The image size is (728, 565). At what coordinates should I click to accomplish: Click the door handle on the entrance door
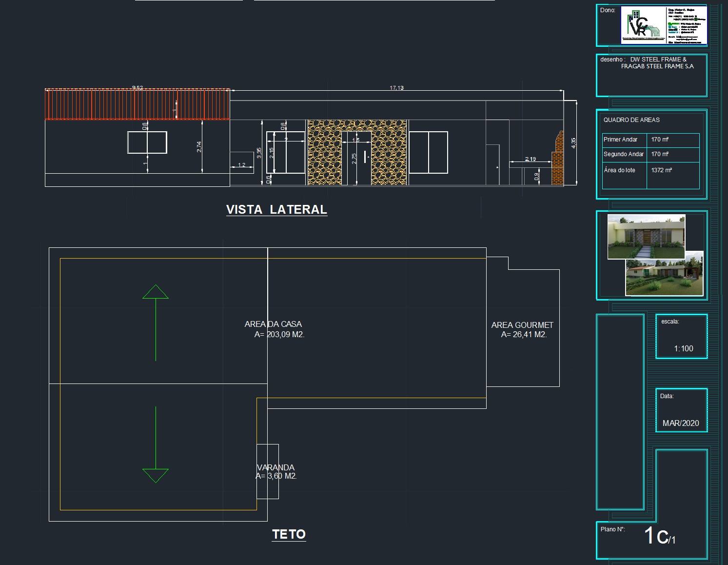pos(365,157)
